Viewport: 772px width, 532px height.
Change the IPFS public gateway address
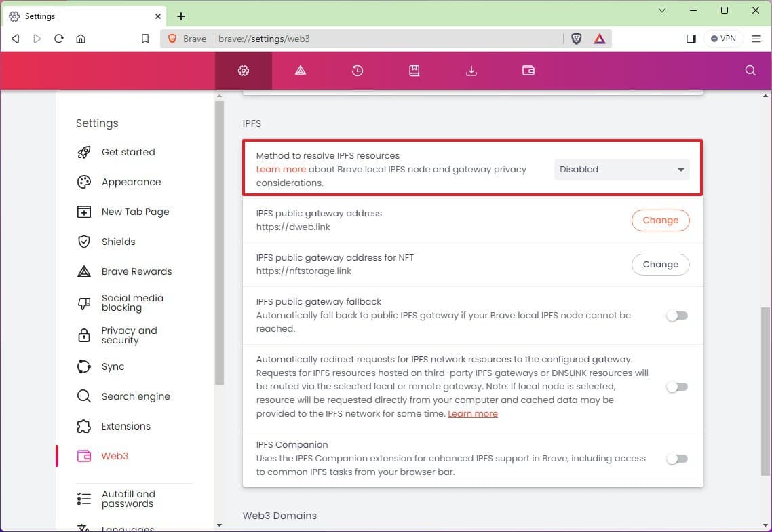coord(660,221)
